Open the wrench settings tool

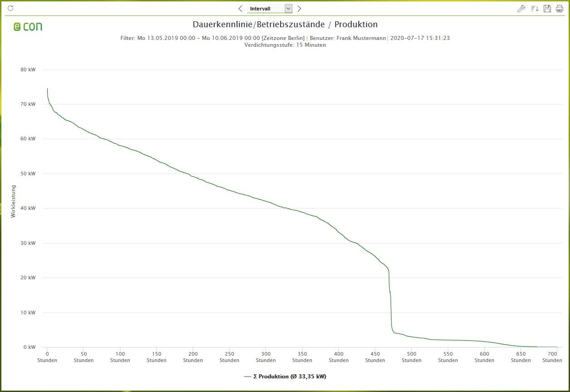pyautogui.click(x=521, y=8)
